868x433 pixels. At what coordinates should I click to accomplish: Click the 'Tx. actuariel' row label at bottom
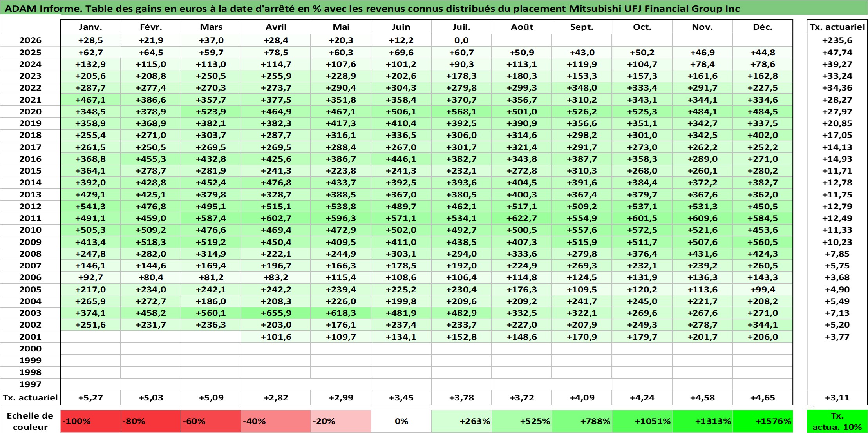30,398
